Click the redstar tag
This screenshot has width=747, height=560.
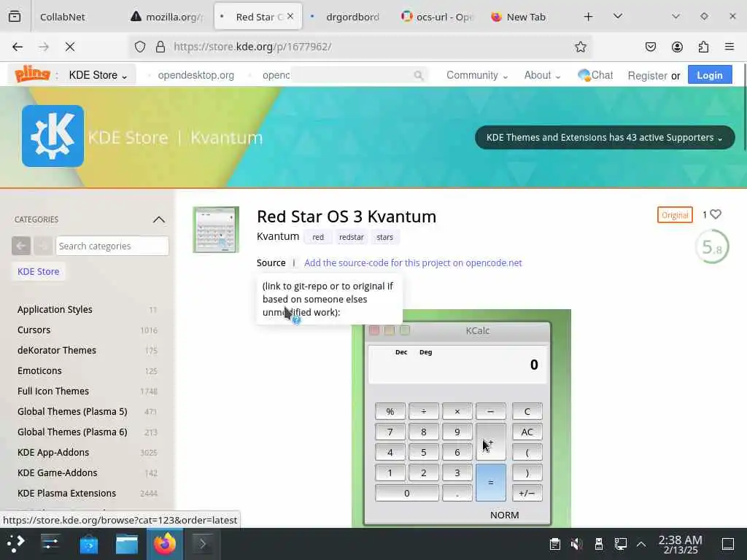[352, 237]
